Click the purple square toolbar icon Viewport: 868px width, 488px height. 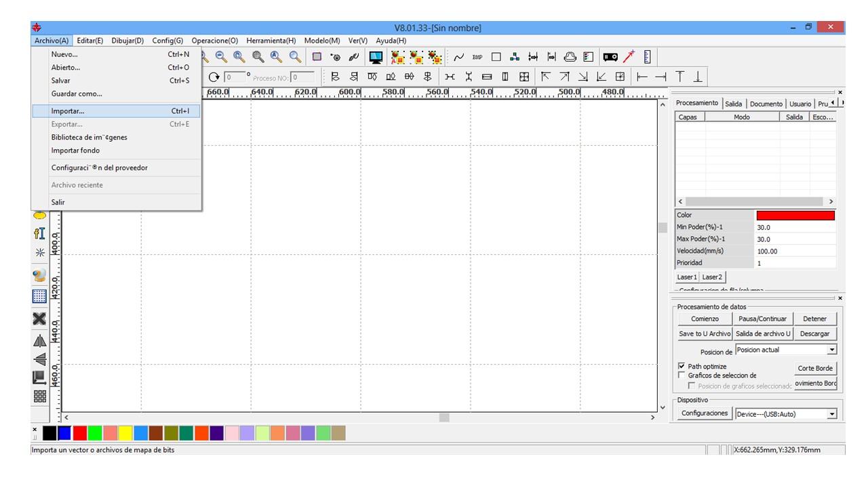[317, 58]
